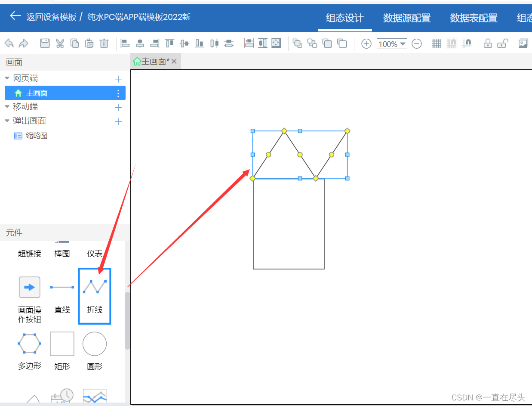Close the 主画面* canvas tab
The width and height of the screenshot is (532, 406).
point(174,62)
